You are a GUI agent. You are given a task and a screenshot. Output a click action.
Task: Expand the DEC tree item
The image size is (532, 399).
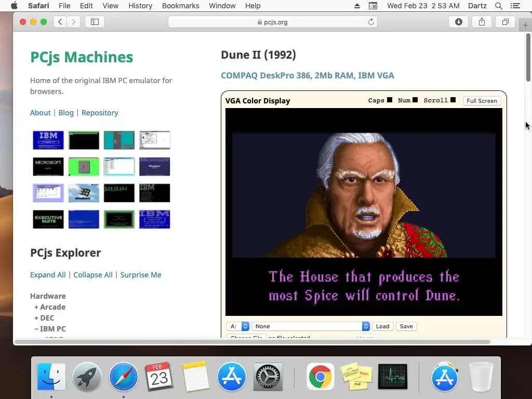(44, 318)
